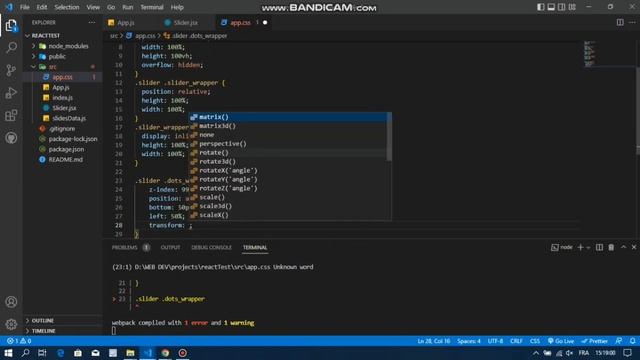The width and height of the screenshot is (640, 360).
Task: Open the Terminal menu
Action: click(152, 7)
